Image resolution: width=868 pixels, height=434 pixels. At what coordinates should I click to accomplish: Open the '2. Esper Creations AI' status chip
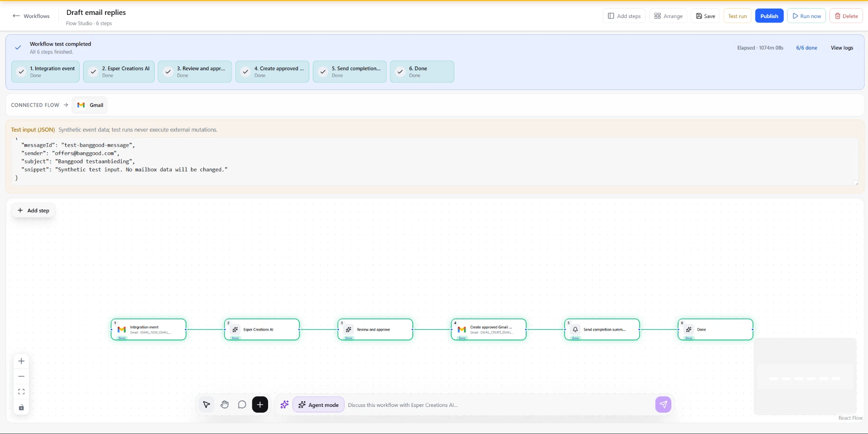[x=119, y=72]
